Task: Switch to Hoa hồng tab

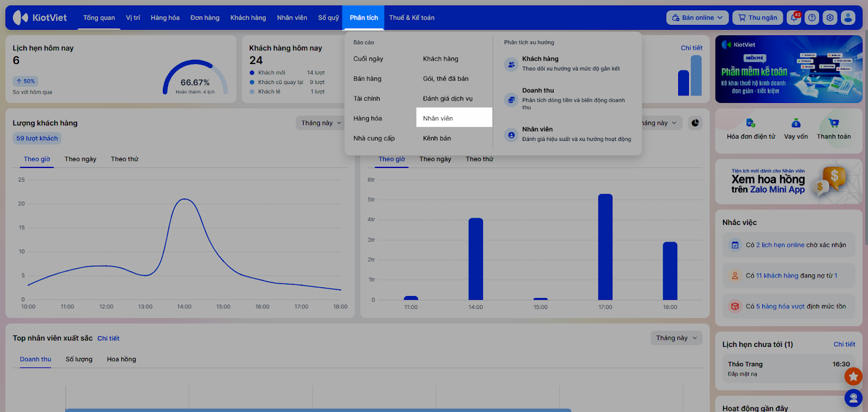Action: tap(122, 359)
